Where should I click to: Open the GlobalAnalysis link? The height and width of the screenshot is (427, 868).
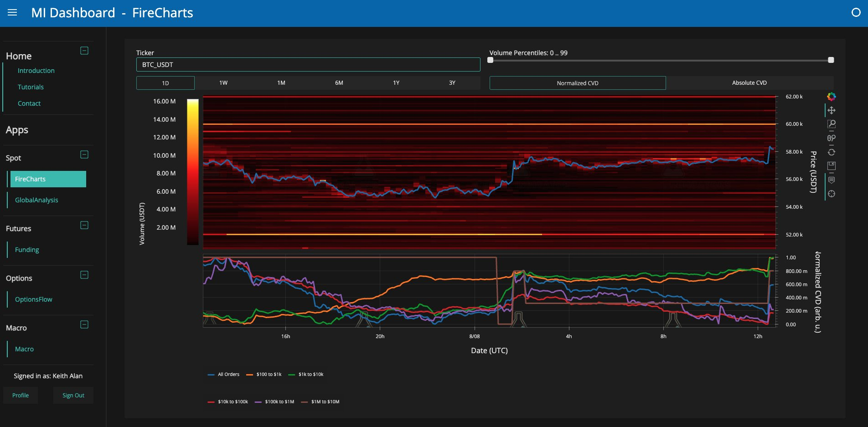pyautogui.click(x=36, y=200)
